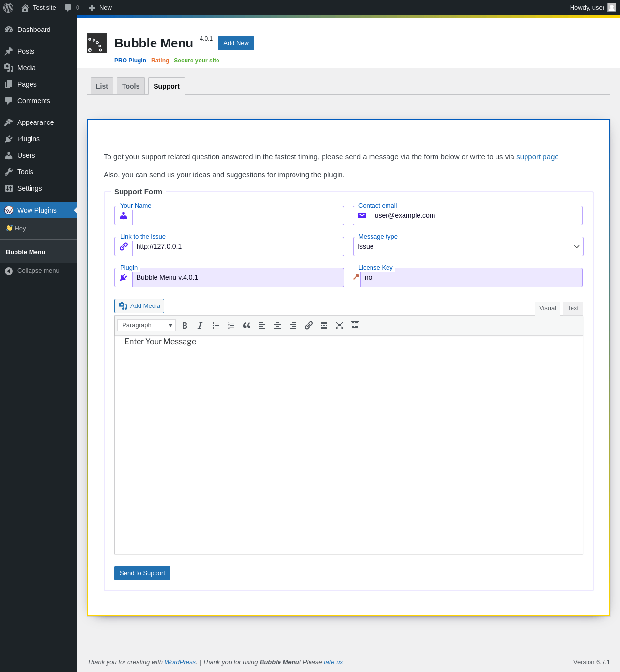Click the Add Media button
This screenshot has width=620, height=672.
click(x=139, y=306)
